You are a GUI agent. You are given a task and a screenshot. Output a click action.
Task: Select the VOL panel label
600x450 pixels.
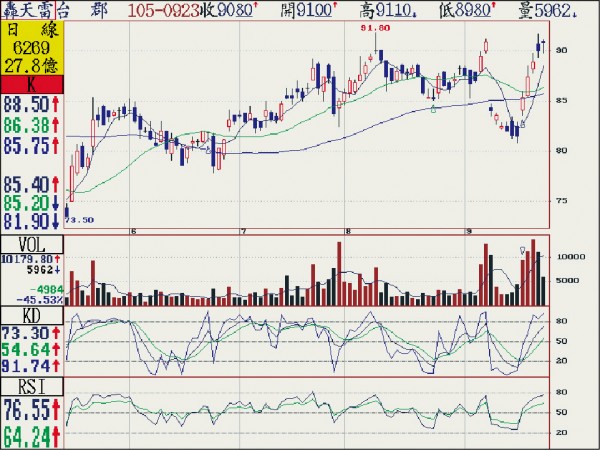click(x=31, y=245)
